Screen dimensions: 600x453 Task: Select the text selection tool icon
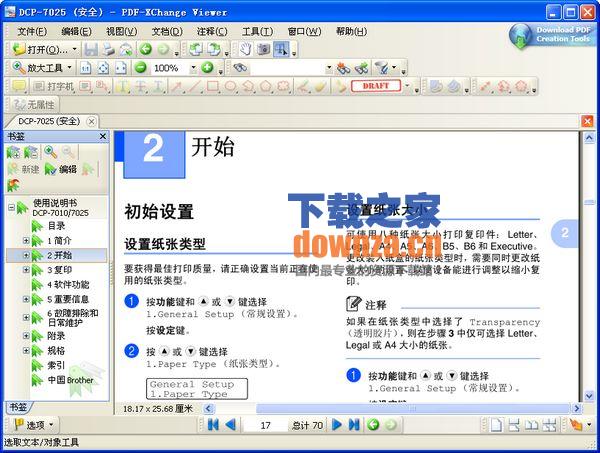click(281, 49)
